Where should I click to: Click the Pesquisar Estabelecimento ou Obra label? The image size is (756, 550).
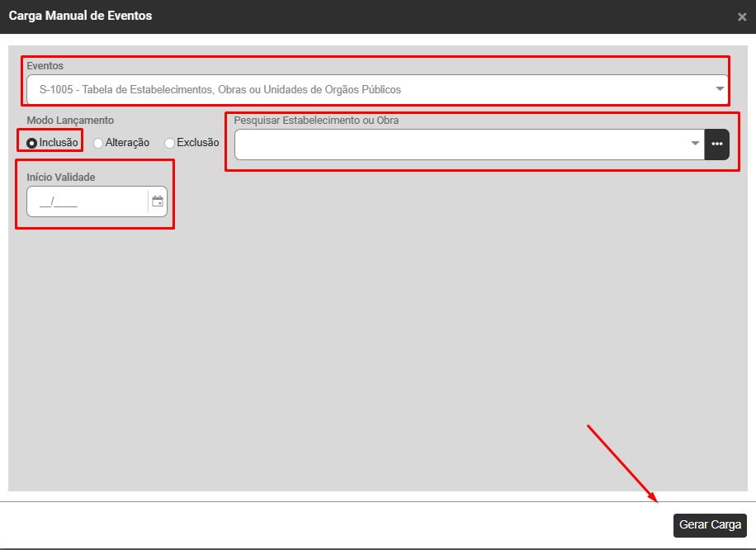pos(316,121)
